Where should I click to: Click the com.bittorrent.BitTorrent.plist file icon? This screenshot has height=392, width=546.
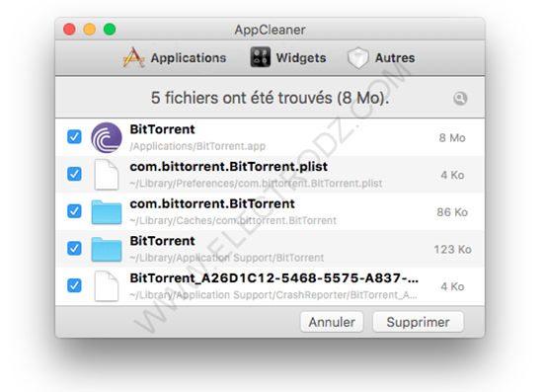107,175
